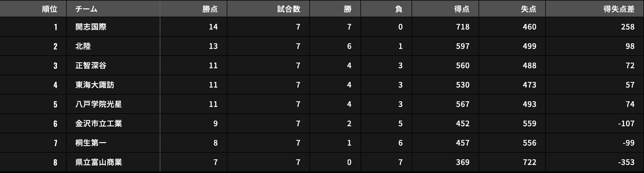Viewport: 644px width, 173px height.
Task: Click the チーム column header
Action: [x=86, y=9]
